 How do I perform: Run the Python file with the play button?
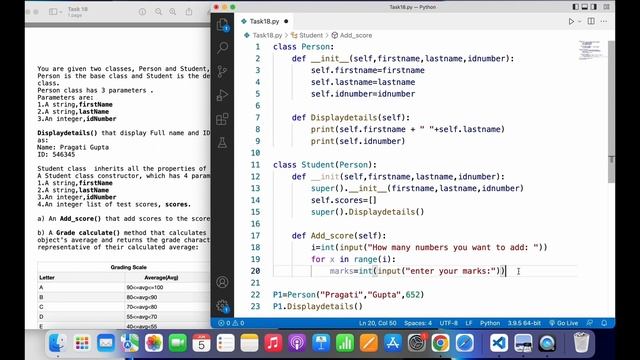coord(571,21)
